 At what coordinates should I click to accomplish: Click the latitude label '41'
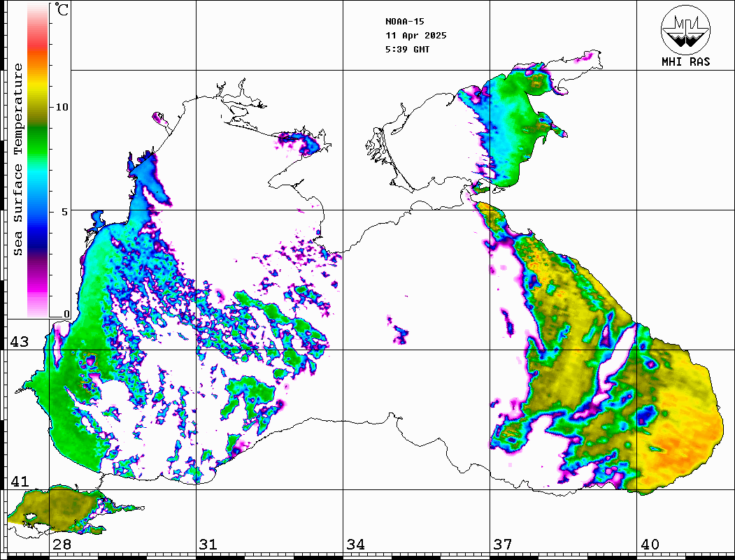pyautogui.click(x=20, y=482)
